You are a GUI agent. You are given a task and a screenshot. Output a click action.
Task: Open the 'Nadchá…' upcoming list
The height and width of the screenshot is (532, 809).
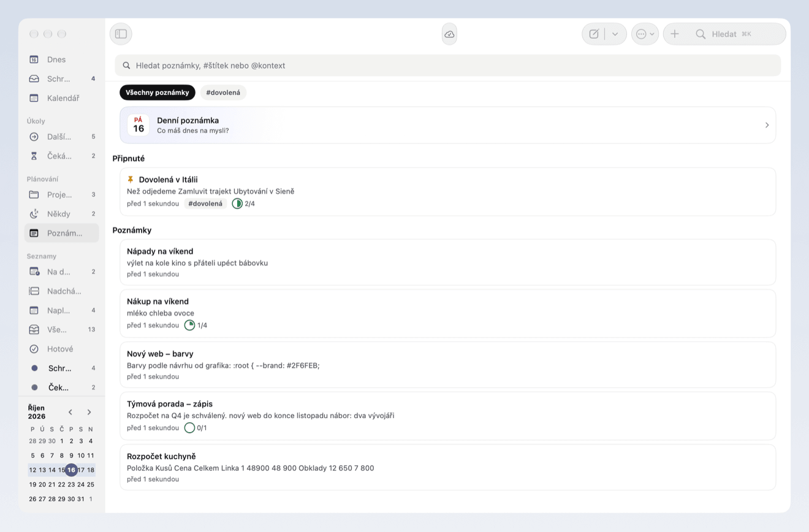pyautogui.click(x=61, y=291)
